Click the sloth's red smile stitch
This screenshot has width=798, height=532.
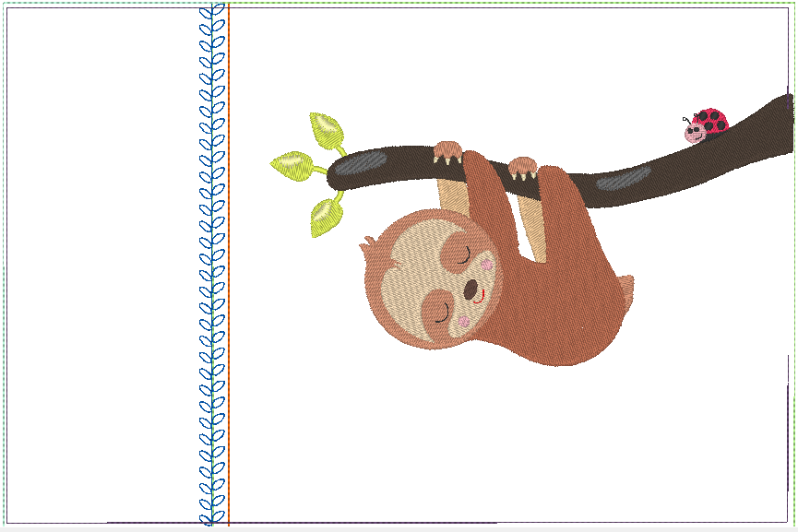(479, 300)
